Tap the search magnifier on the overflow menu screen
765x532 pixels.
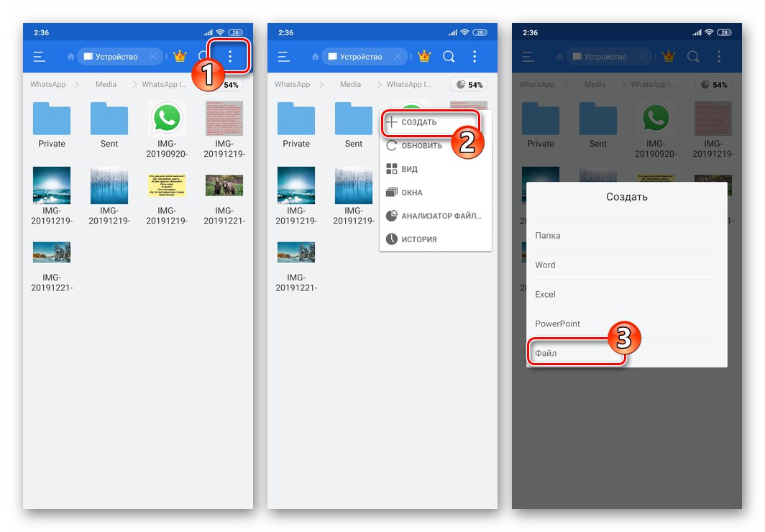tap(449, 57)
